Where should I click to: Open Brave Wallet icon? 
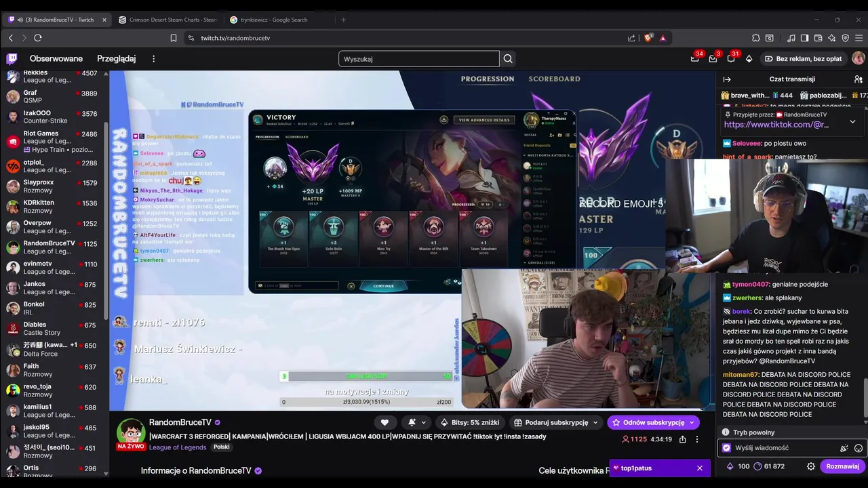coord(818,38)
